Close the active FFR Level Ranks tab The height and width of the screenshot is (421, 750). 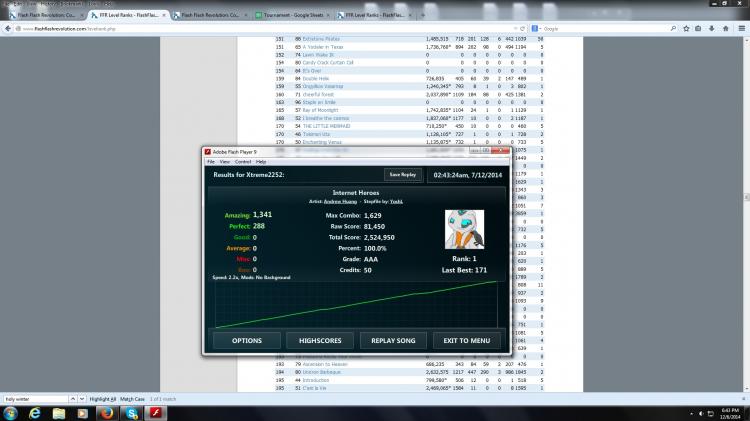[x=164, y=15]
